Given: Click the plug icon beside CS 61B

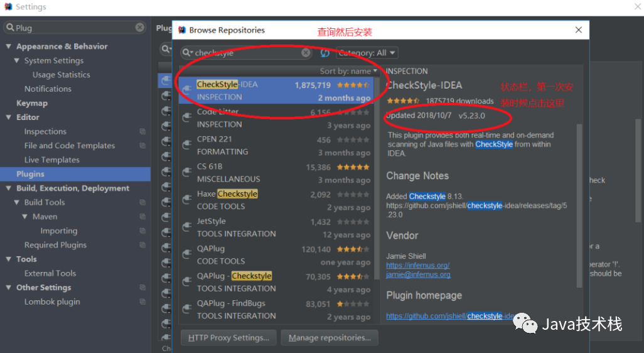Looking at the screenshot, I should [187, 172].
